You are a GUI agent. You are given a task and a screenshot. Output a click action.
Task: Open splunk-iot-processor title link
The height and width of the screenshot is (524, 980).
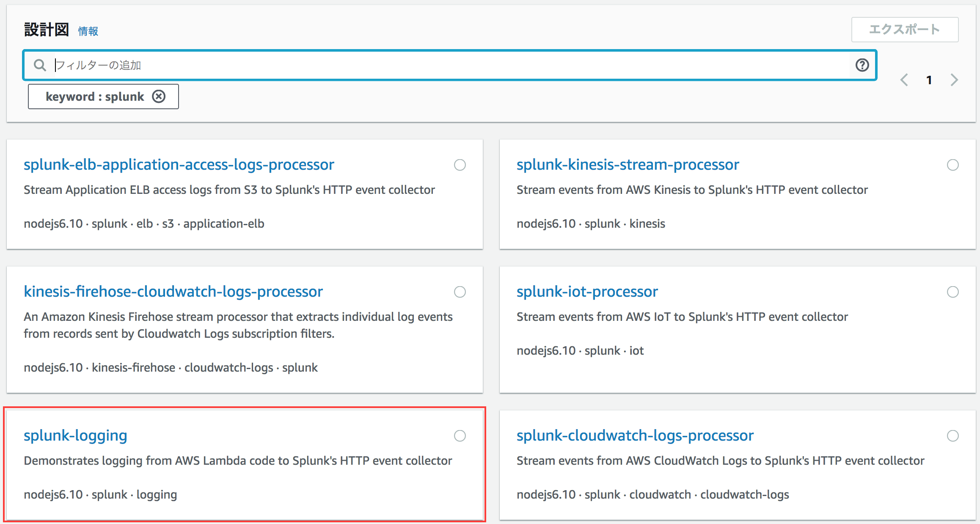[587, 292]
